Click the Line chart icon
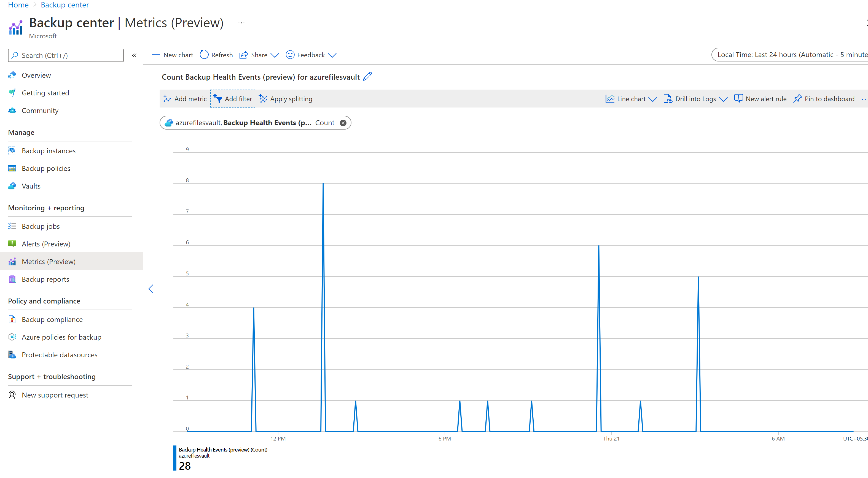 pyautogui.click(x=610, y=98)
